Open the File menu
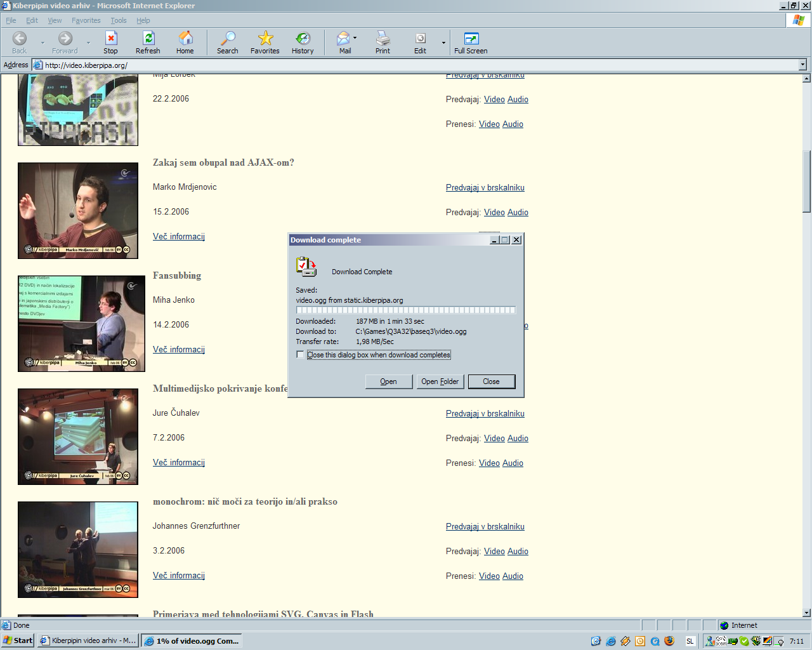This screenshot has width=812, height=650. [11, 20]
